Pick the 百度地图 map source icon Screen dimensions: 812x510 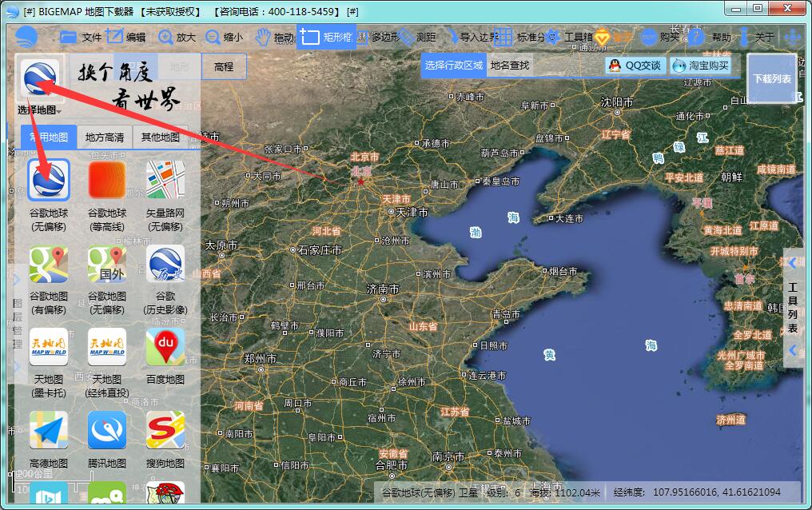pos(165,348)
